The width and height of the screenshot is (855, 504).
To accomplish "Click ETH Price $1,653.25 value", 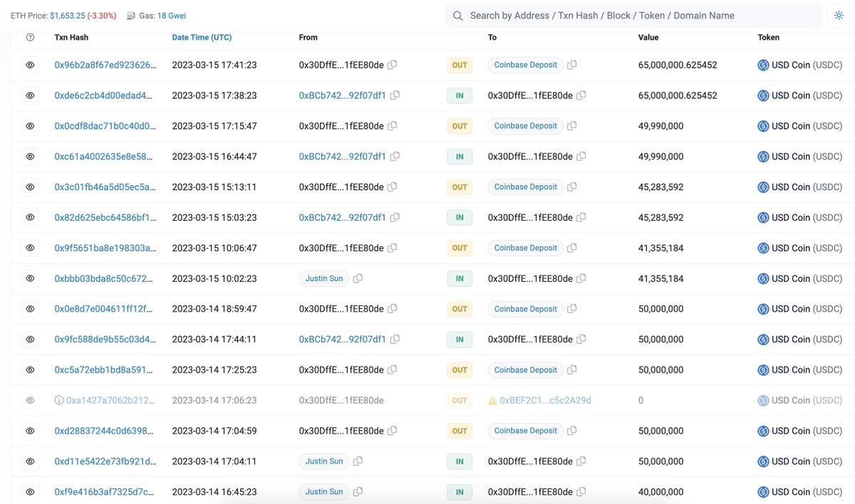I will click(x=67, y=16).
